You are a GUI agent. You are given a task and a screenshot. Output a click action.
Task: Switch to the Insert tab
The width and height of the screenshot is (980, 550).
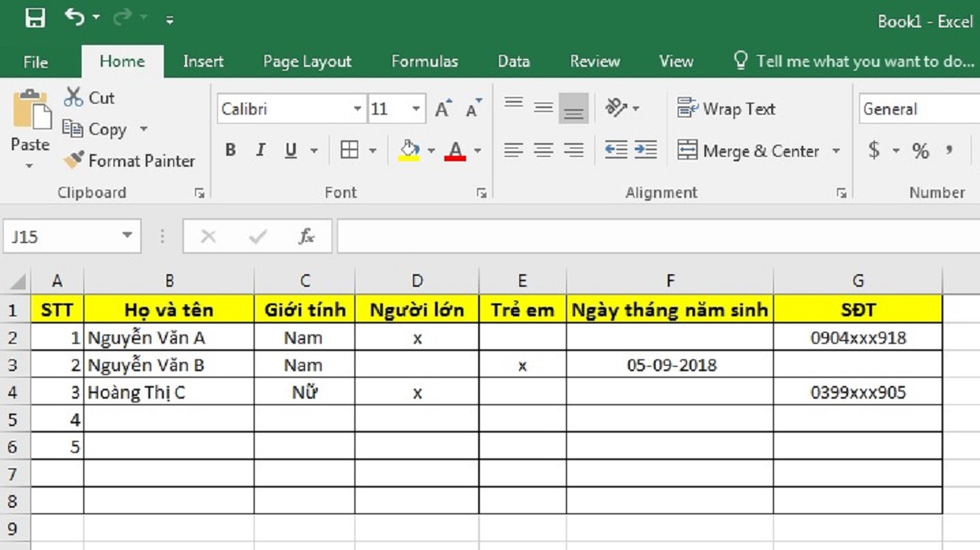(202, 61)
